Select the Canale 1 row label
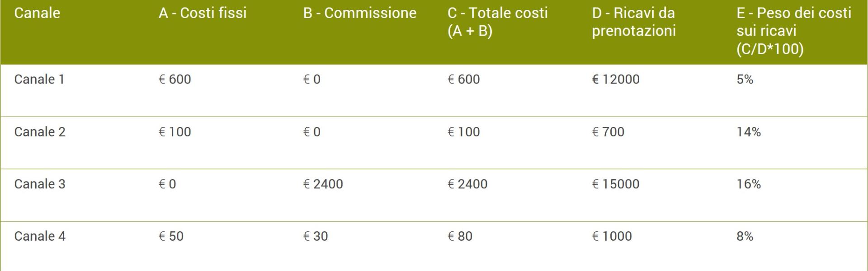The image size is (868, 271). 39,79
